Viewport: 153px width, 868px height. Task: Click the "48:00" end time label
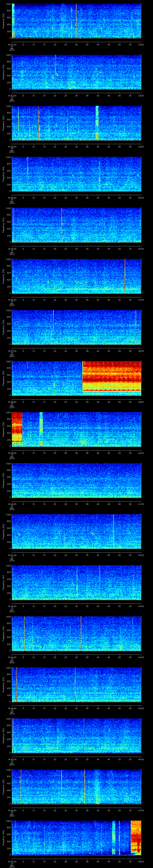(x=141, y=862)
